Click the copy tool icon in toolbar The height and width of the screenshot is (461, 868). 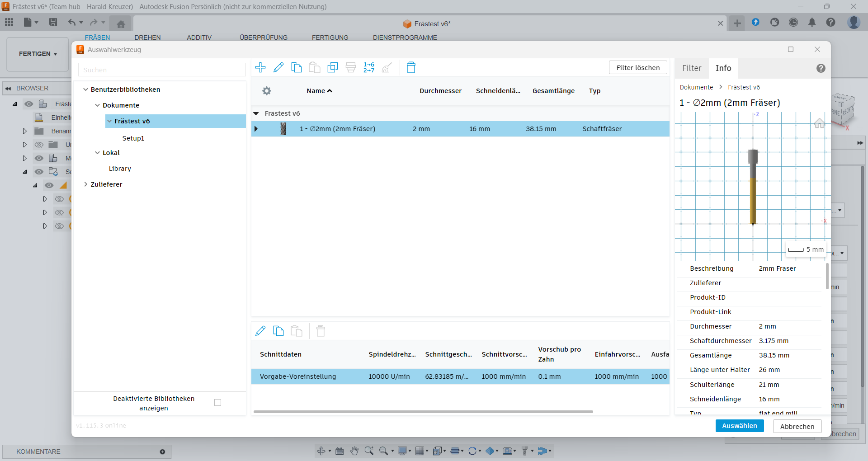click(x=297, y=68)
